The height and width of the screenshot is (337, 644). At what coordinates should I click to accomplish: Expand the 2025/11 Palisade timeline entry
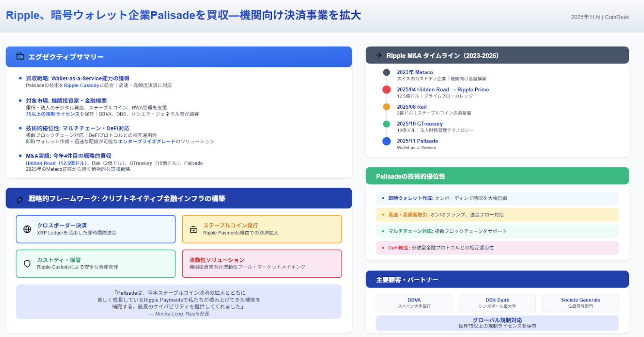click(x=417, y=141)
